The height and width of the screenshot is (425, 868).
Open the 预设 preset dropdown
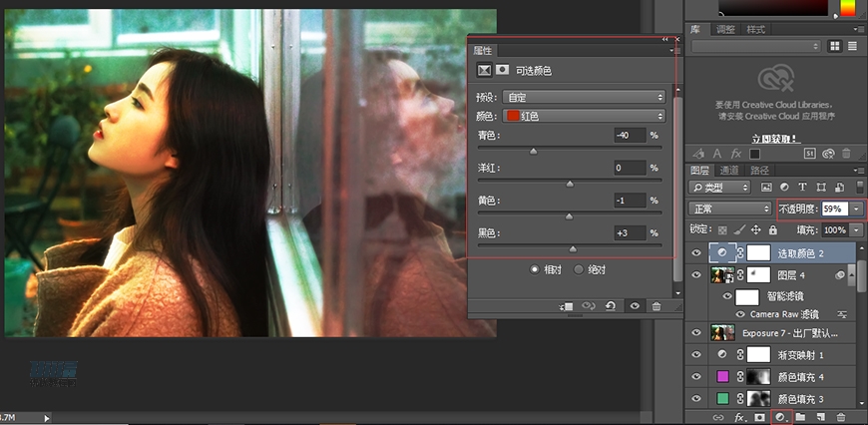click(x=584, y=97)
